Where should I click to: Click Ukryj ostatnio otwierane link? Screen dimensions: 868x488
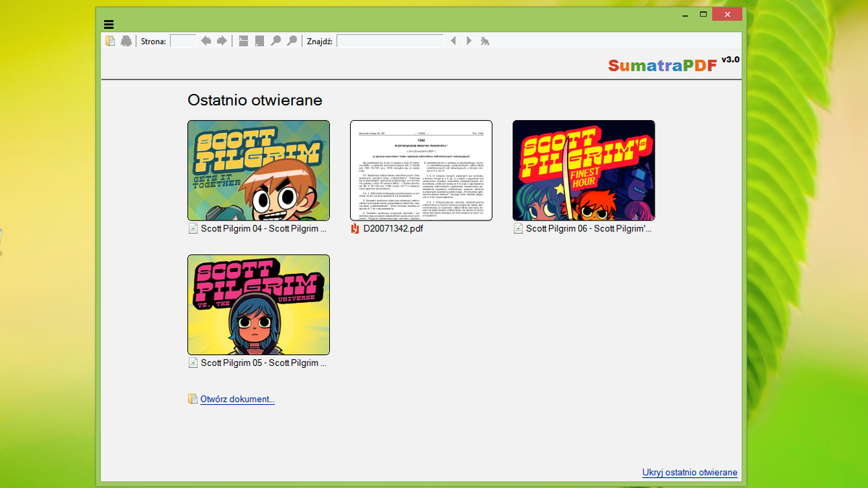pos(690,473)
